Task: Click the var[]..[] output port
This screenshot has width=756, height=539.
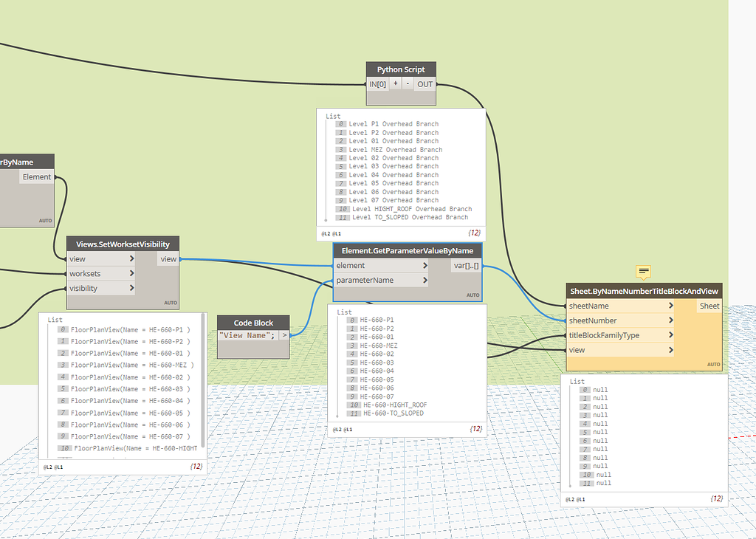Action: (x=466, y=266)
